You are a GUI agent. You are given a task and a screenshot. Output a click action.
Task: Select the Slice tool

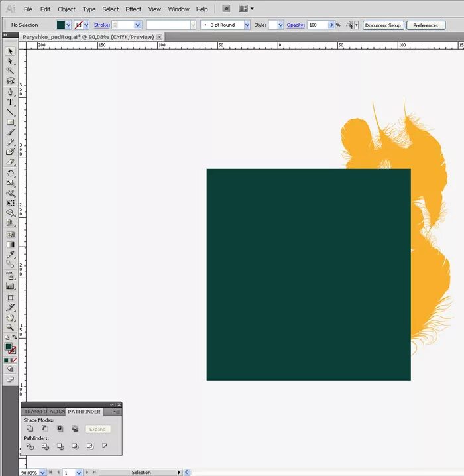pos(10,308)
